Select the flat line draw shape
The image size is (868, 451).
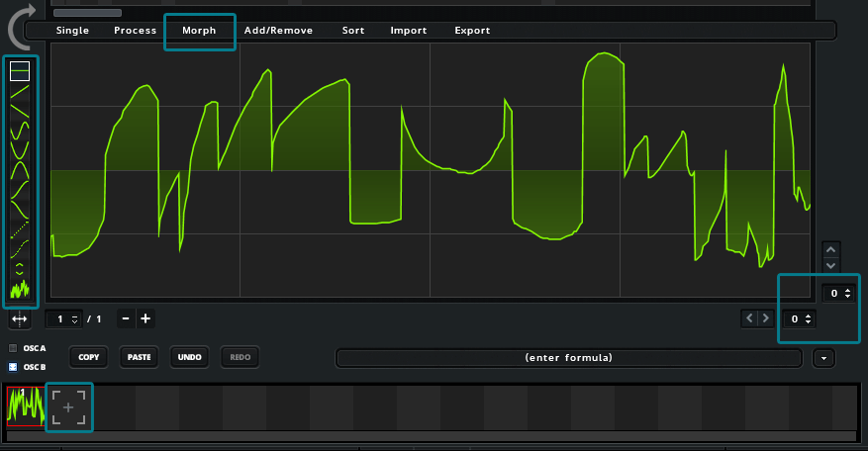click(x=20, y=71)
